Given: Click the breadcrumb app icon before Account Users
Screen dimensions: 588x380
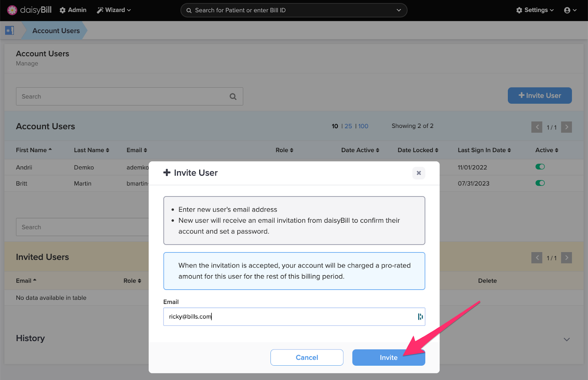Looking at the screenshot, I should pyautogui.click(x=9, y=31).
